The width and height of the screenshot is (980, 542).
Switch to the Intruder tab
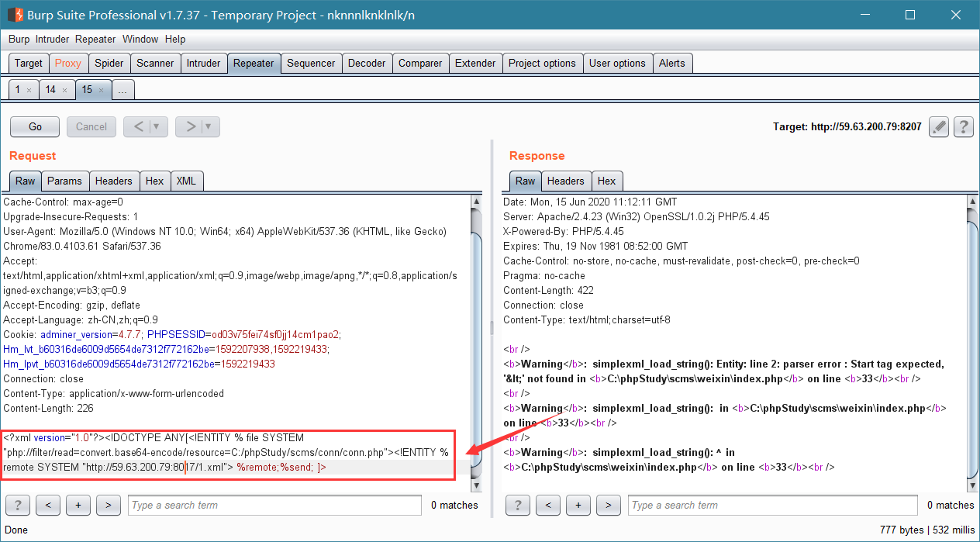(x=203, y=63)
